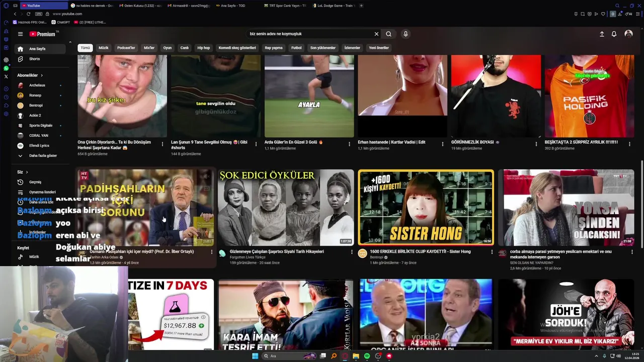Expand the Abonelikler section arrow
The width and height of the screenshot is (644, 362).
(42, 75)
